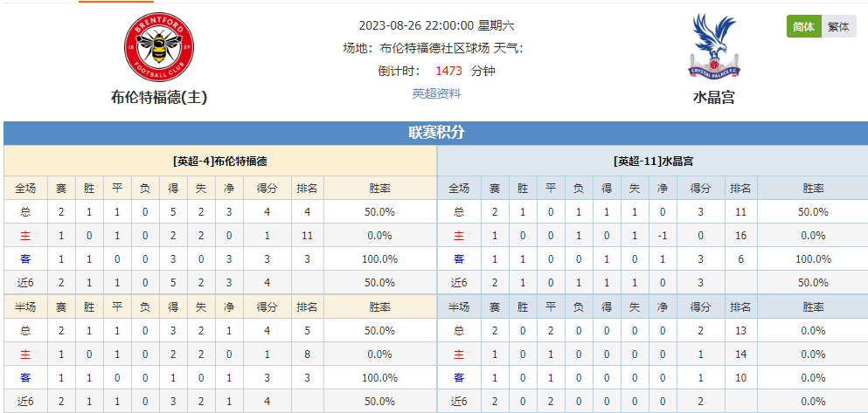868x413 pixels.
Task: Click Brentford's full-time 胜率 column header
Action: tap(379, 189)
